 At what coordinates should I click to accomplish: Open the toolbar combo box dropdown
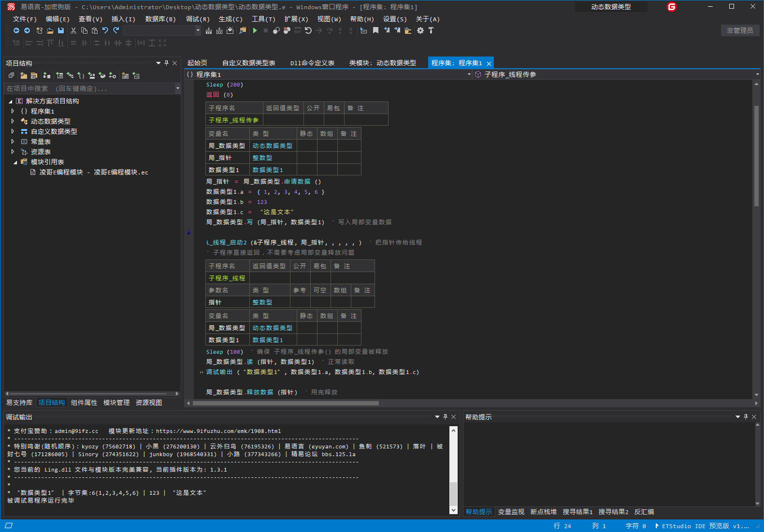198,30
